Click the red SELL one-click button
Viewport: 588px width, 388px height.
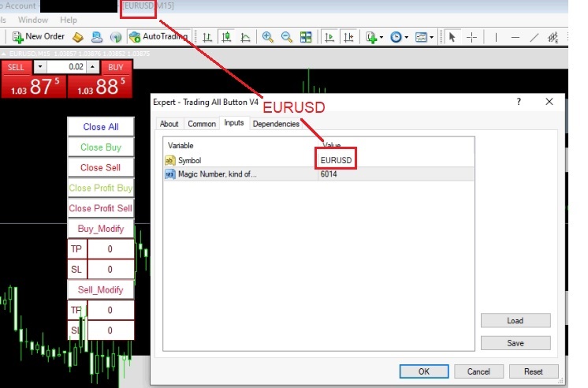[16, 67]
